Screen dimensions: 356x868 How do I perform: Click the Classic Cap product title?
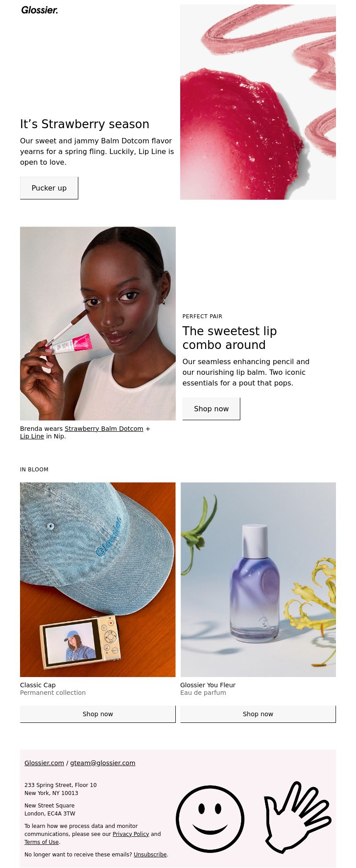tap(38, 685)
